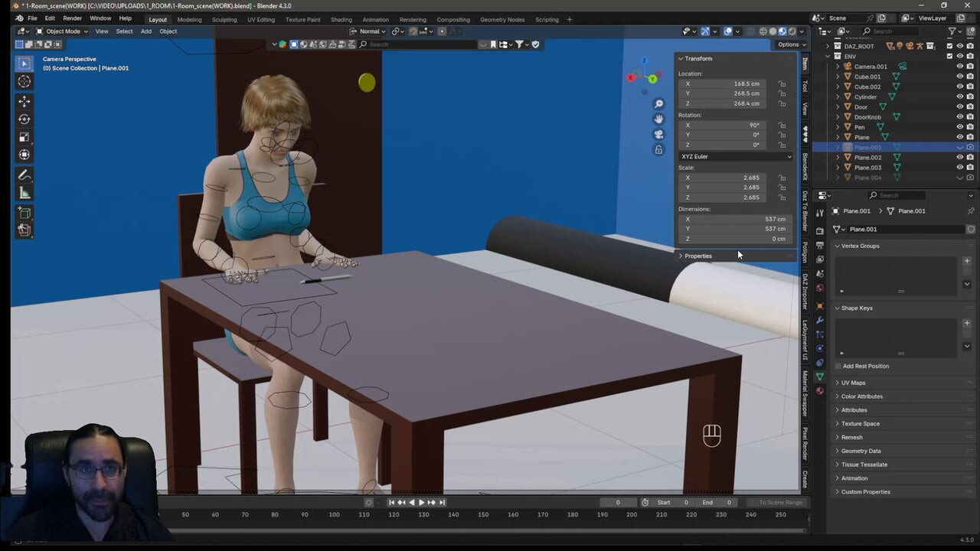
Task: Collapse the Transform panel
Action: pos(697,59)
